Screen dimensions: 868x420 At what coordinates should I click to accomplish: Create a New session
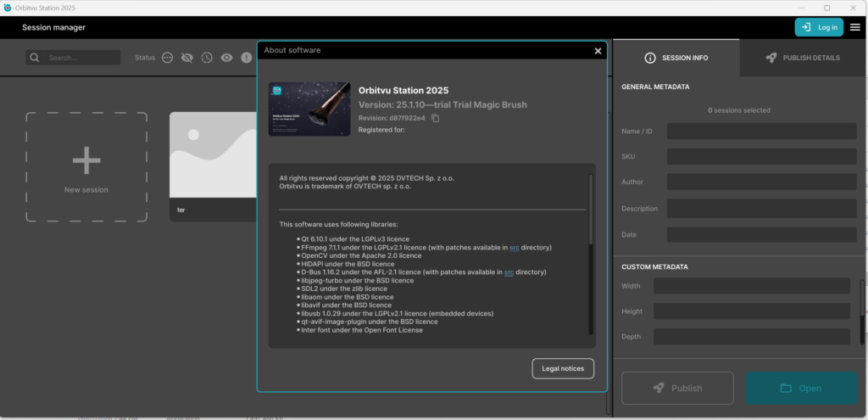point(86,167)
